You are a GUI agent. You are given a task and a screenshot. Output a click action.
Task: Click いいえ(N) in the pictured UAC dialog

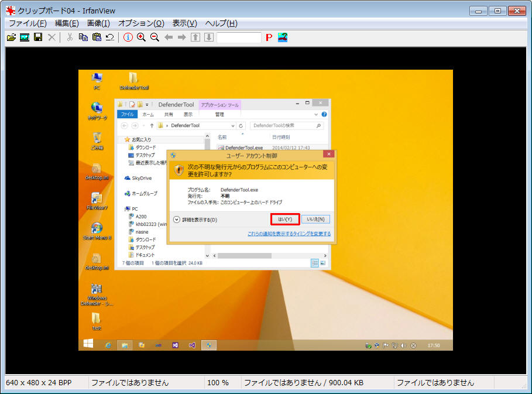(315, 219)
